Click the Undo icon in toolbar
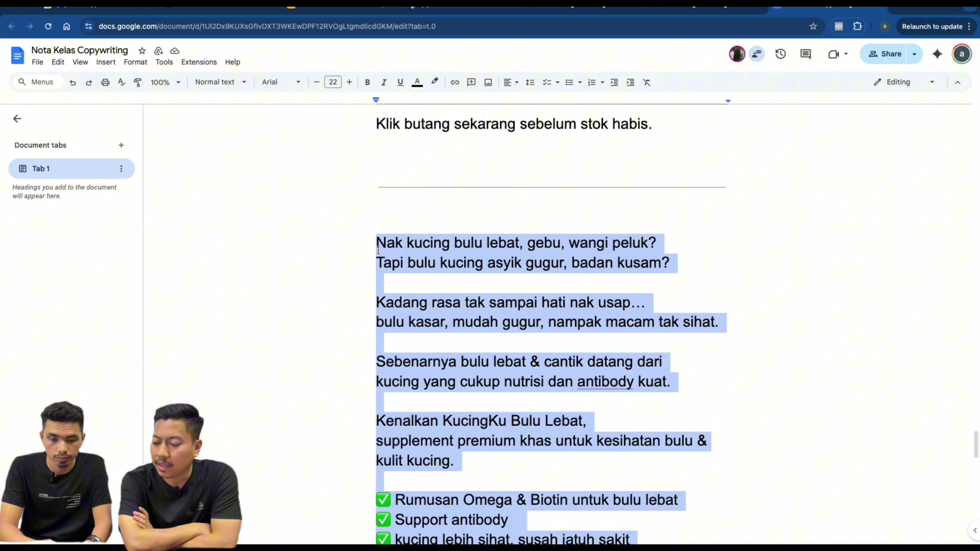 click(72, 82)
